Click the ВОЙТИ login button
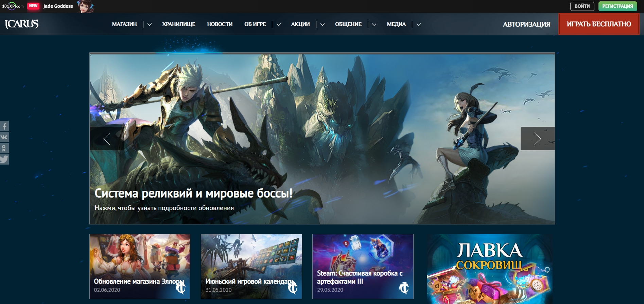 [582, 6]
